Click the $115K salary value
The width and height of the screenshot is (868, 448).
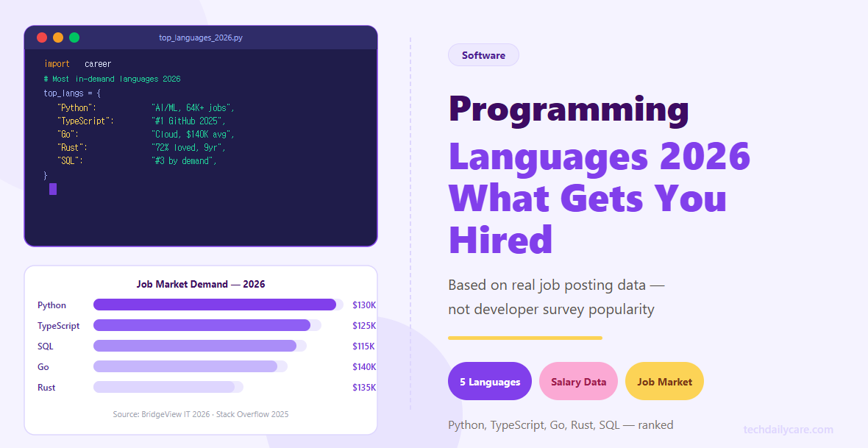coord(363,346)
